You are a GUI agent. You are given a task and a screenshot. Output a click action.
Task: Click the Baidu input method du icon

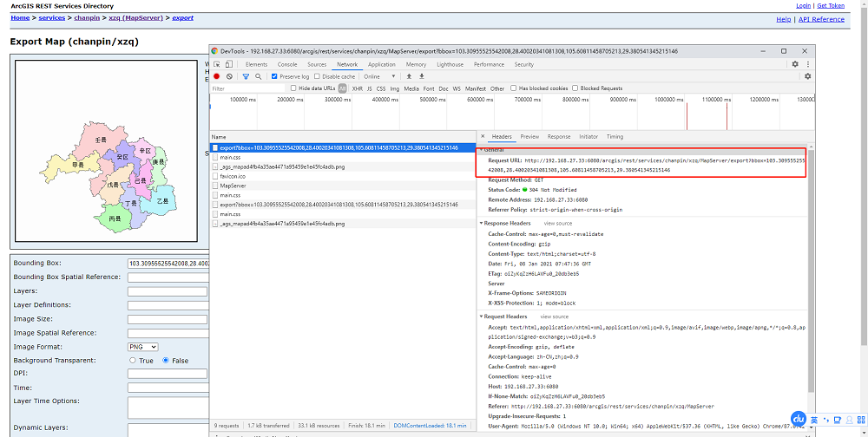pyautogui.click(x=798, y=420)
